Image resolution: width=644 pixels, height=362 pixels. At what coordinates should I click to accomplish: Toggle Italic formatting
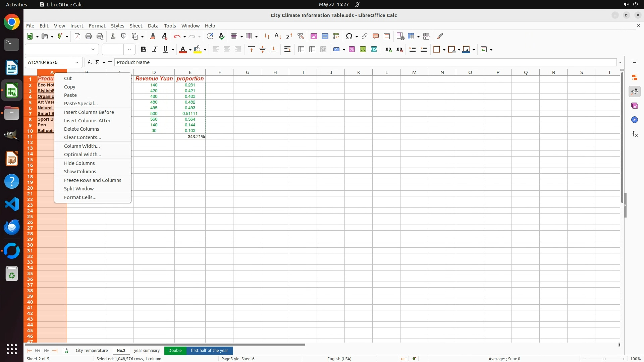(155, 50)
